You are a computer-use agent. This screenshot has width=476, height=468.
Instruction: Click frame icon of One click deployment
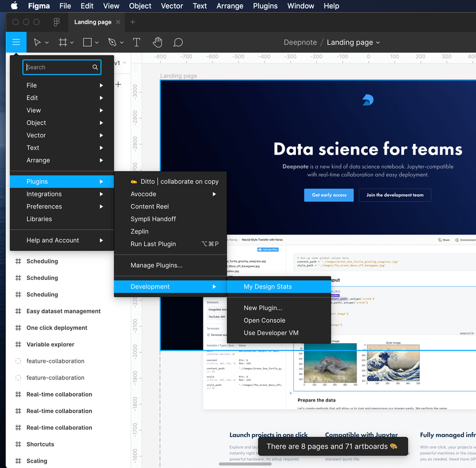tap(18, 327)
